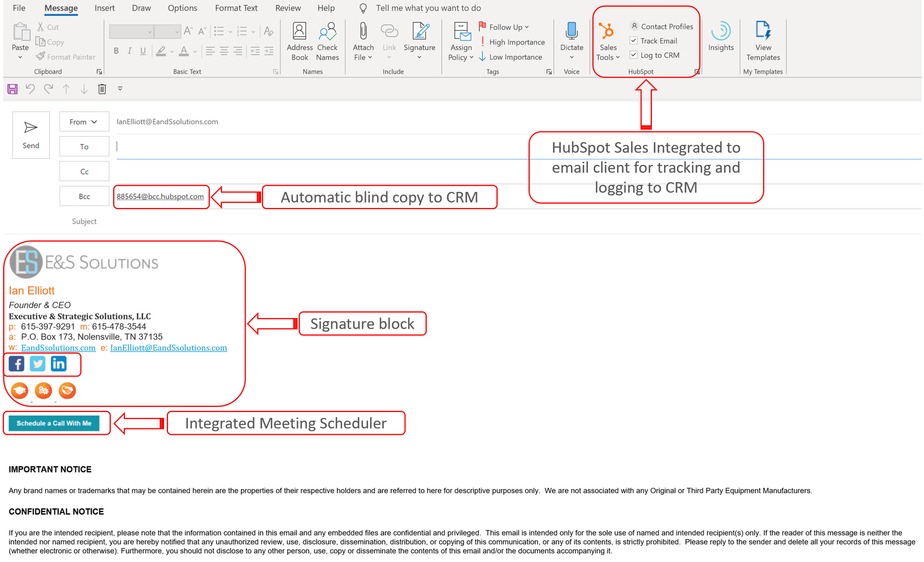This screenshot has height=562, width=924.
Task: Expand Customize Quick Access Toolbar arrow
Action: pos(120,89)
